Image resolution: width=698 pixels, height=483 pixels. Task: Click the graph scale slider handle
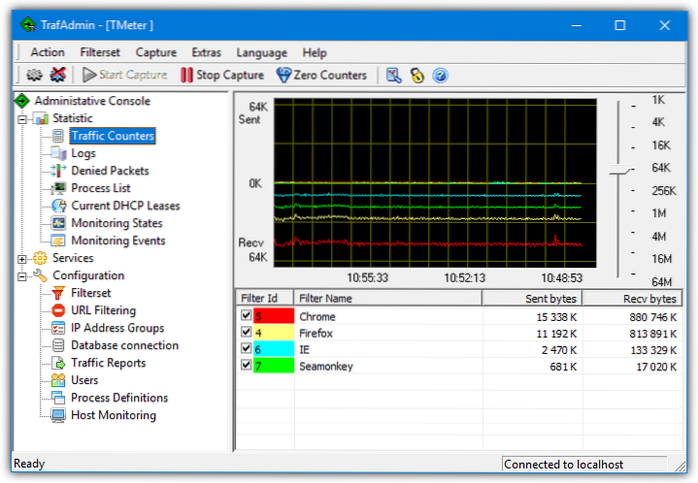(620, 171)
